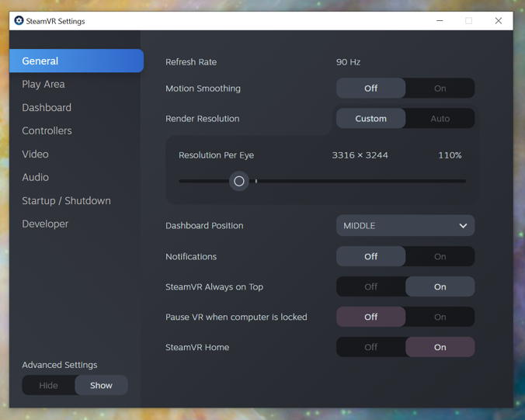
Task: Switch to Developer settings
Action: click(45, 224)
